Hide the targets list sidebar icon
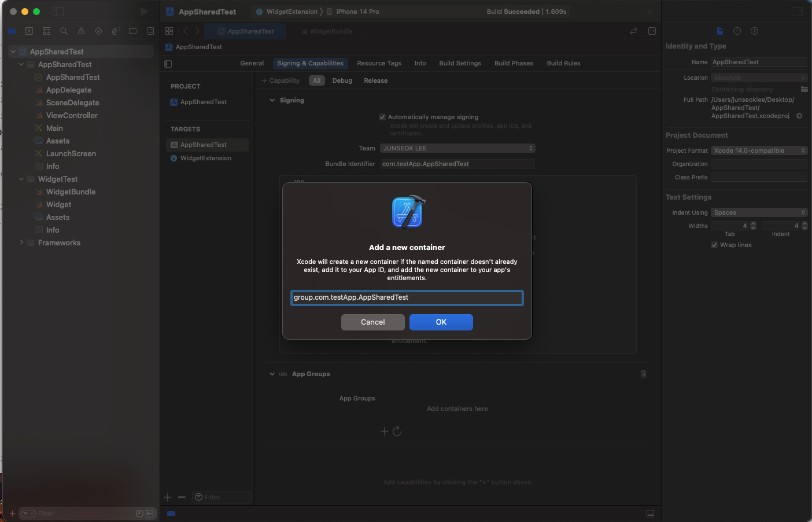 point(168,64)
